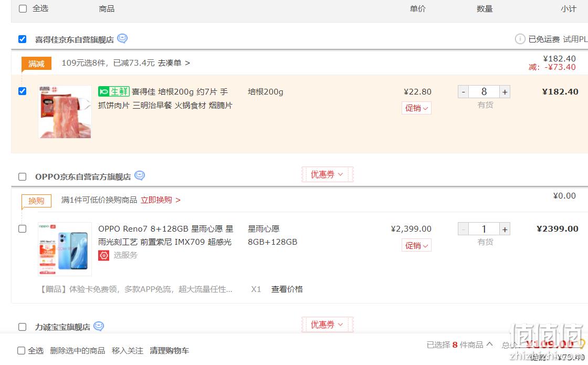
Task: Open the OPPO Reno7 product thumbnail
Action: 65,249
